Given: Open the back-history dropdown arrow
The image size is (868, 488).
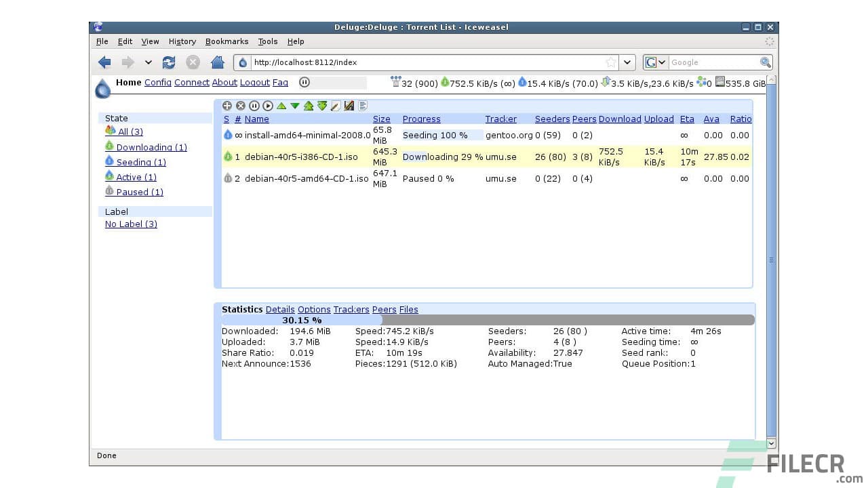Looking at the screenshot, I should point(149,62).
